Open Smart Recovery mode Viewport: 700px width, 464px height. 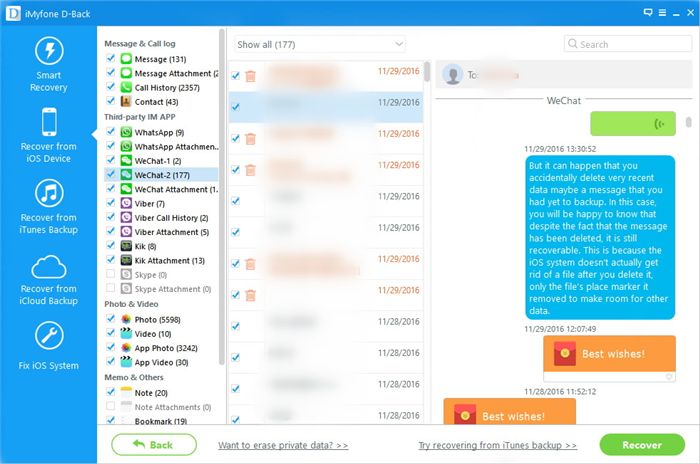pos(49,65)
